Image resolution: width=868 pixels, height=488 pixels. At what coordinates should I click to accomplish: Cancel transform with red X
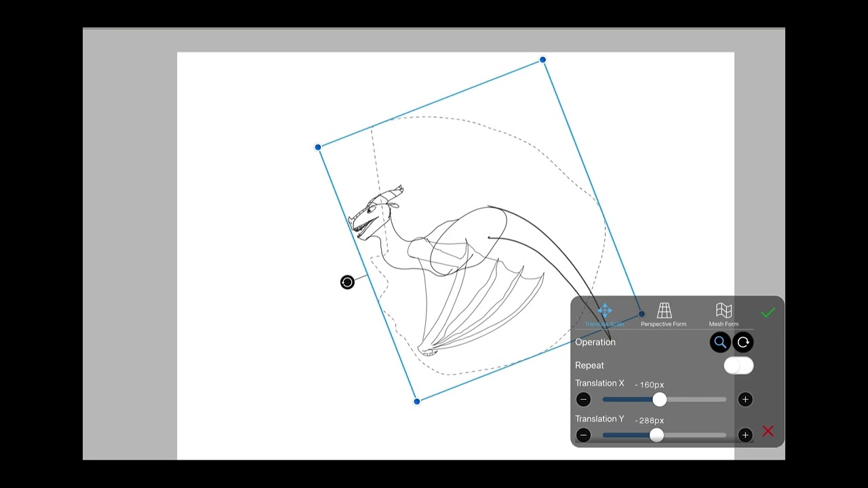tap(768, 431)
